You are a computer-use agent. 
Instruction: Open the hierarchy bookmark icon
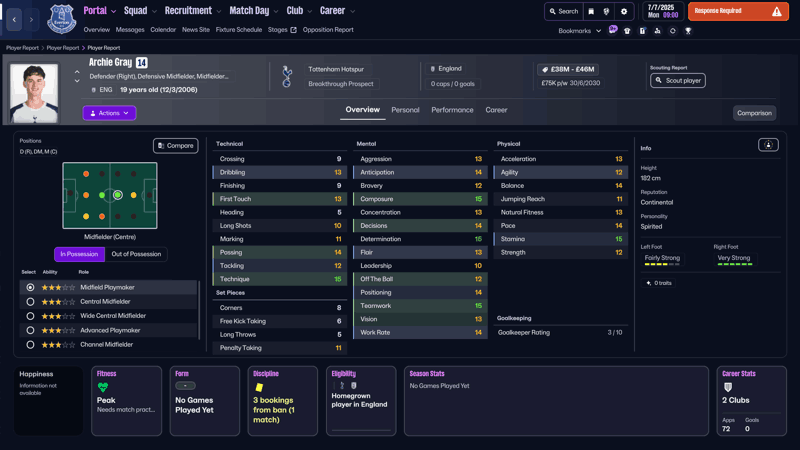tap(657, 31)
